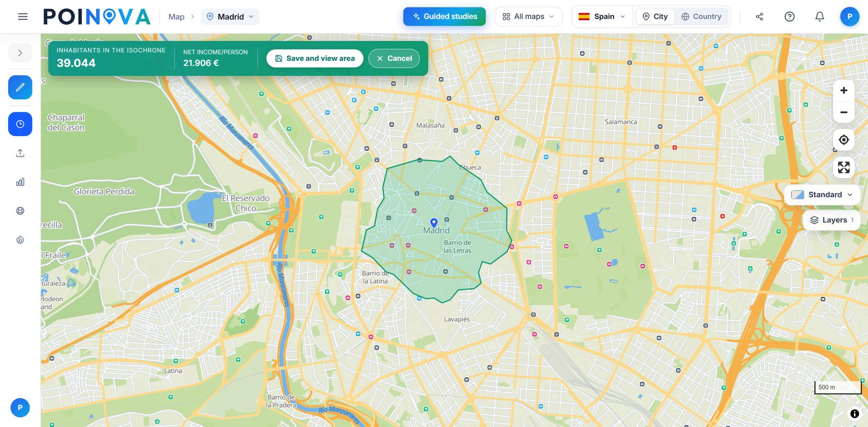Open the user avatar at sidebar bottom
868x427 pixels.
(20, 407)
